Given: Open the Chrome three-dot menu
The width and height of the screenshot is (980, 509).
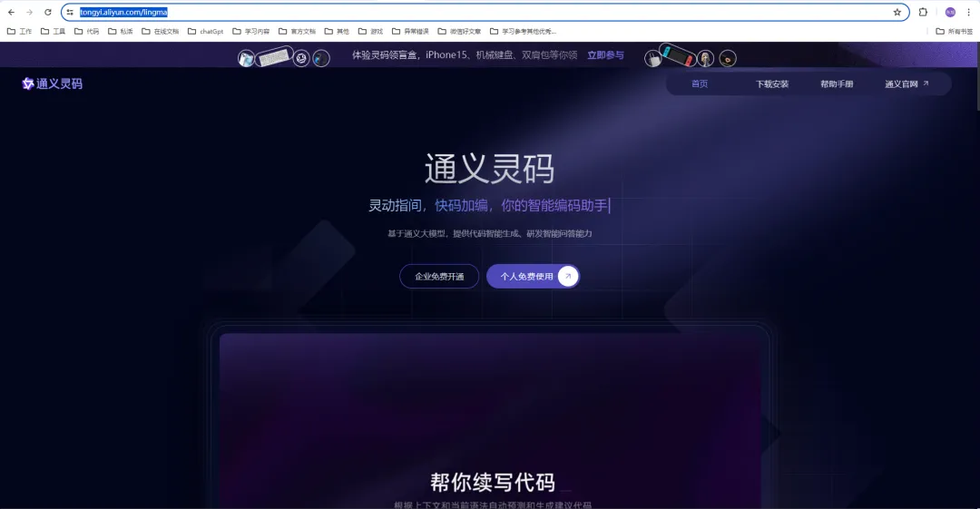Looking at the screenshot, I should click(968, 12).
